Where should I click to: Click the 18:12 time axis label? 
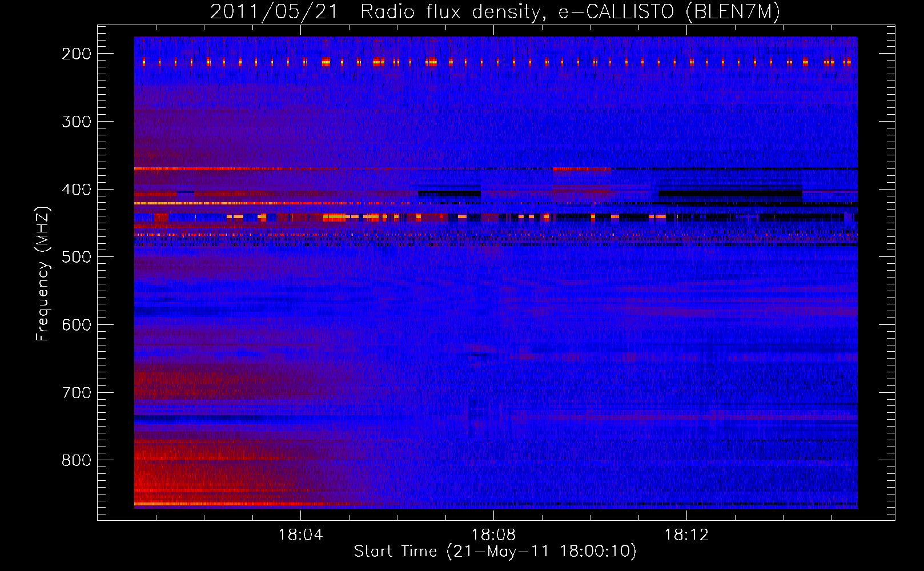point(686,535)
